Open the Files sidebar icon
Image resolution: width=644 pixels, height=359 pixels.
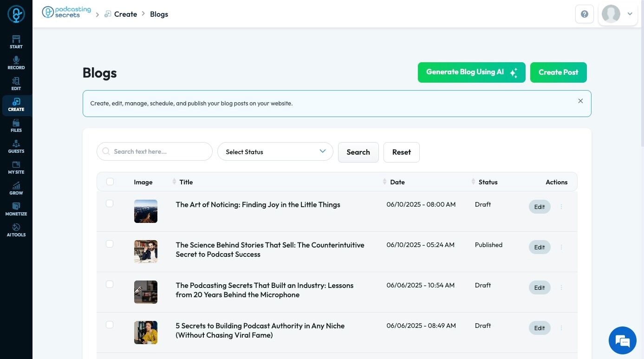16,125
